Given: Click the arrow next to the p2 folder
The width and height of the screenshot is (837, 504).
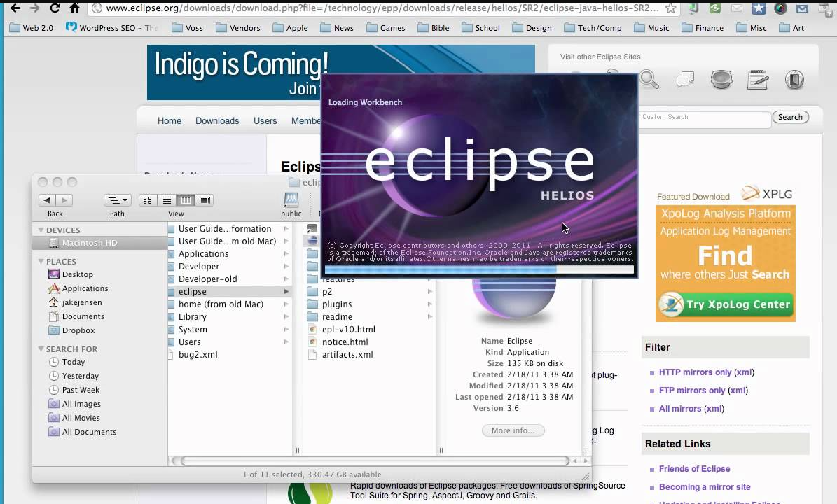Looking at the screenshot, I should pyautogui.click(x=430, y=292).
